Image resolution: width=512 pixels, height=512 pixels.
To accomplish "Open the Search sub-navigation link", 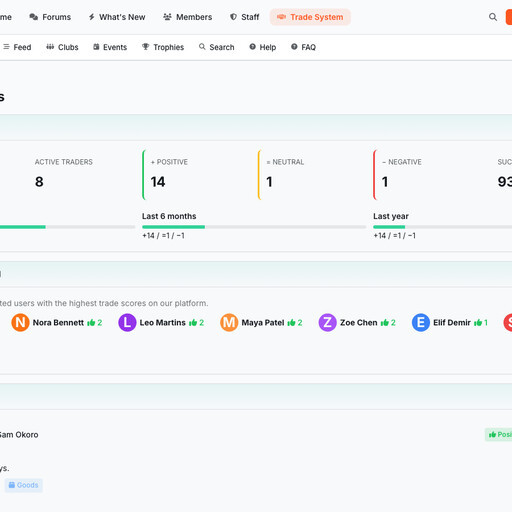I will tap(217, 47).
